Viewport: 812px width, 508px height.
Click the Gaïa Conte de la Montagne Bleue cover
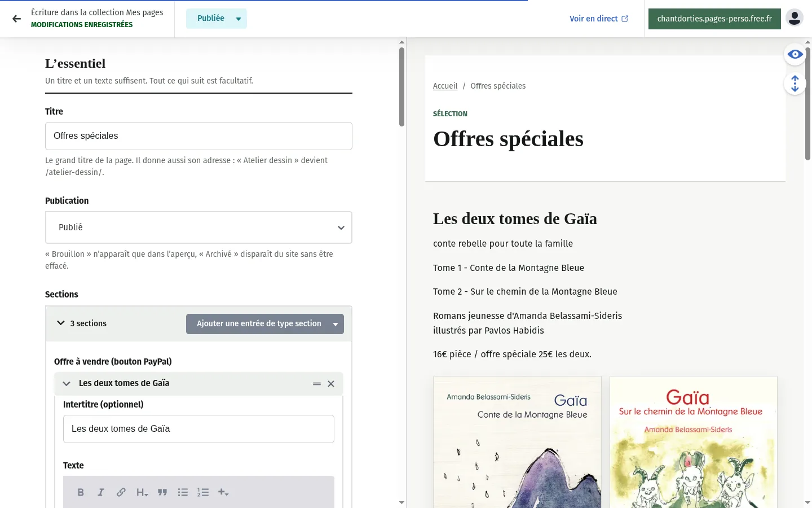coord(517,442)
